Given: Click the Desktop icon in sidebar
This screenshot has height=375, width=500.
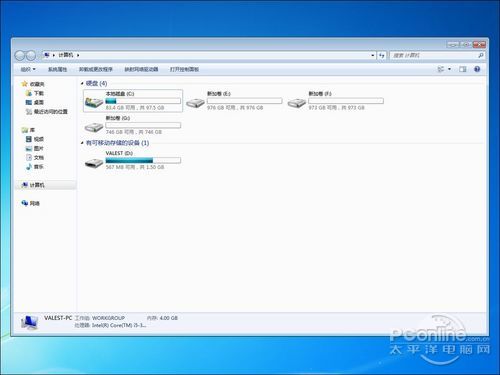Looking at the screenshot, I should tap(29, 102).
